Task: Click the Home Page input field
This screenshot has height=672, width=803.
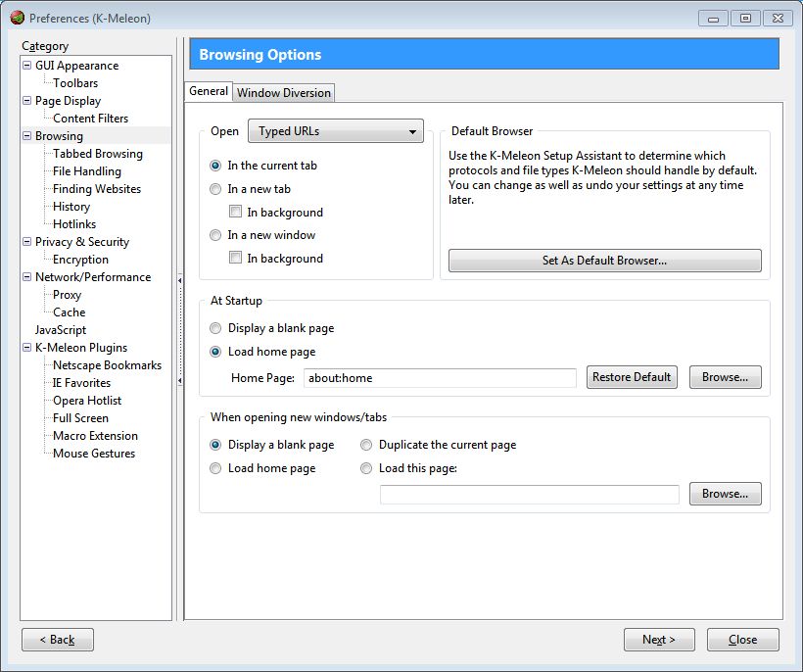Action: (440, 378)
